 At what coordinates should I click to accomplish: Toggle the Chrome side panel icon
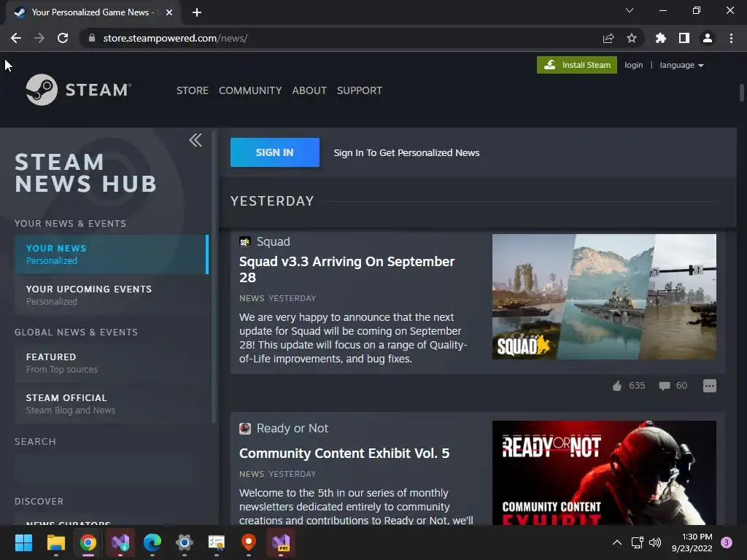click(684, 38)
